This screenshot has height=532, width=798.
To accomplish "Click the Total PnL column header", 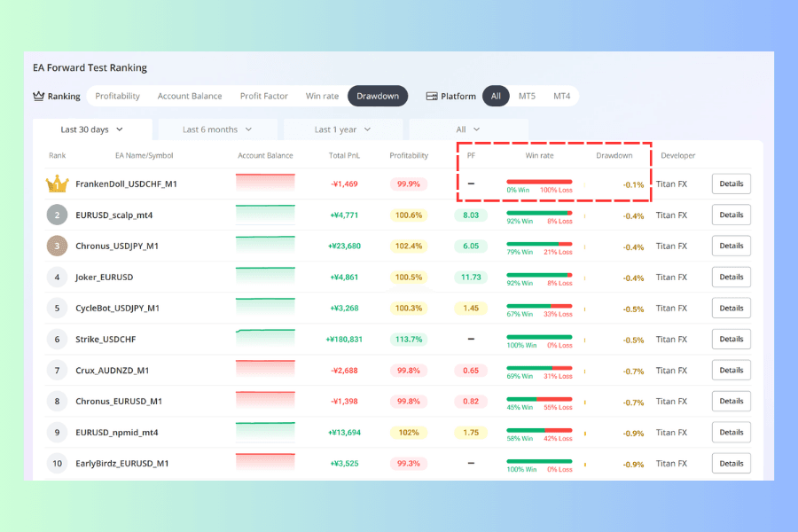I will tap(344, 155).
